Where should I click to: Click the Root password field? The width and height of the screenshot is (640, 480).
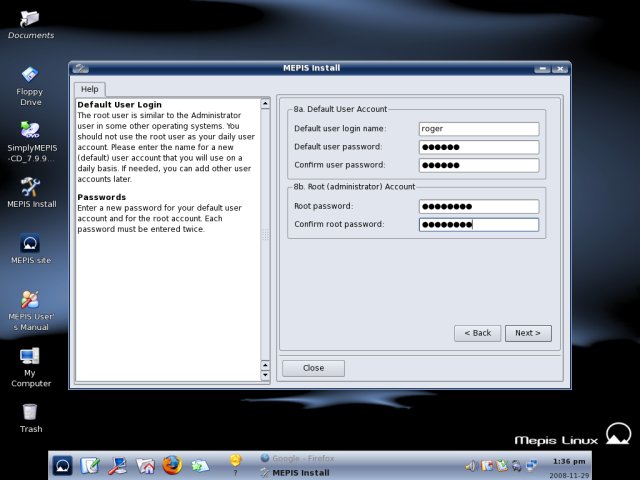pos(479,207)
